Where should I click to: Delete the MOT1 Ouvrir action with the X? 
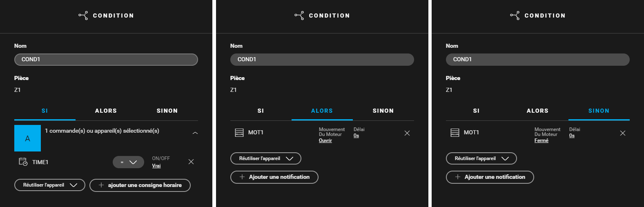(407, 133)
